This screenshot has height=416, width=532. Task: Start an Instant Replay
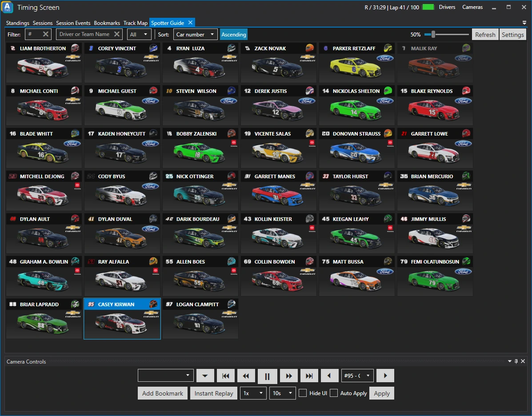click(x=214, y=393)
